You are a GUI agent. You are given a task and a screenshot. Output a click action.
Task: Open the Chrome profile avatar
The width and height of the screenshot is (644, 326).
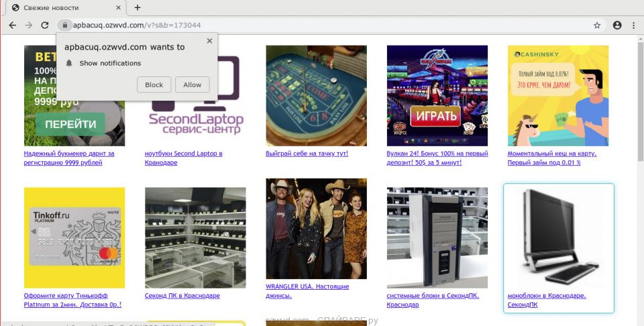coord(617,25)
